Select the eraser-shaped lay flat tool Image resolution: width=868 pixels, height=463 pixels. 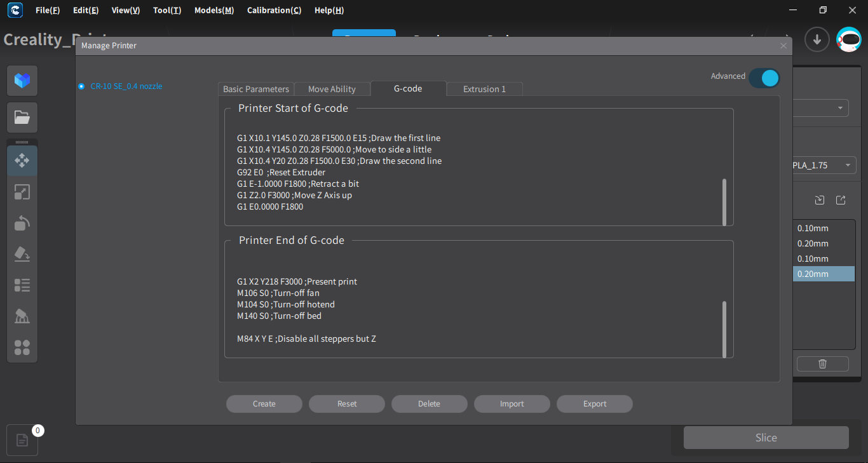[x=22, y=254]
